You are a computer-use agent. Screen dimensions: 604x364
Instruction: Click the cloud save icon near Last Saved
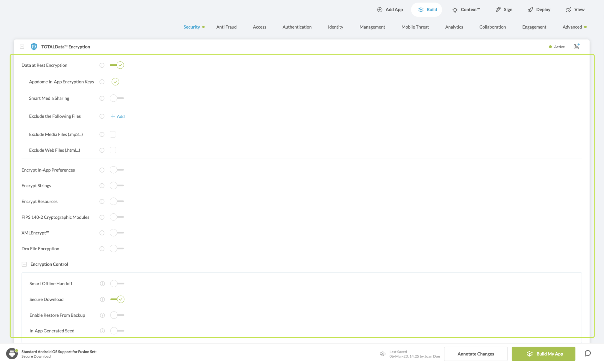click(383, 354)
